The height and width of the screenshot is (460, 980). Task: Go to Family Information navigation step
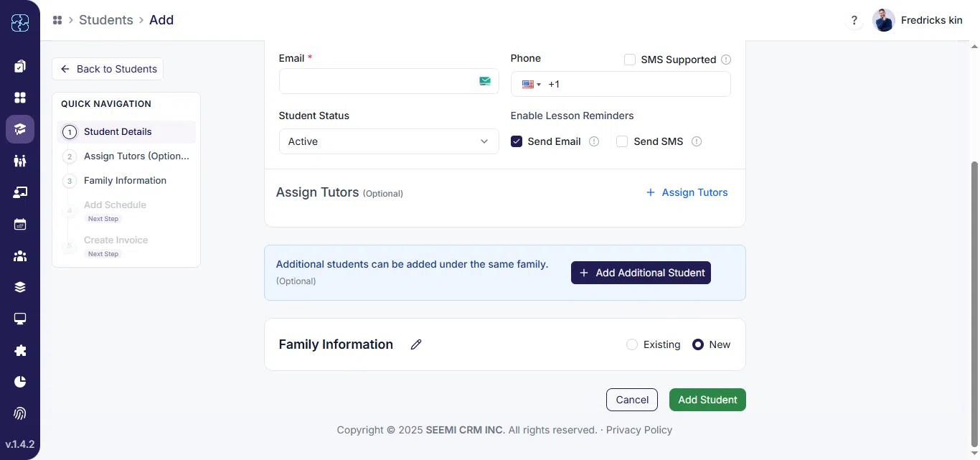point(126,181)
